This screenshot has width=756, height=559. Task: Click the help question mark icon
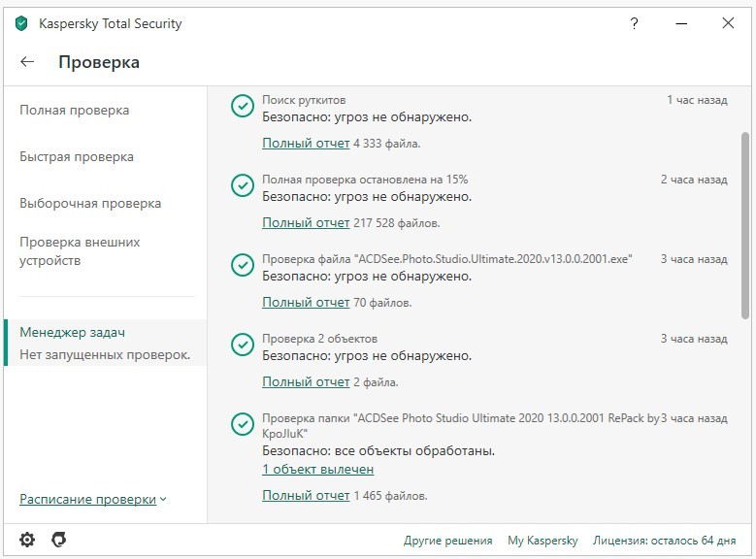point(635,23)
